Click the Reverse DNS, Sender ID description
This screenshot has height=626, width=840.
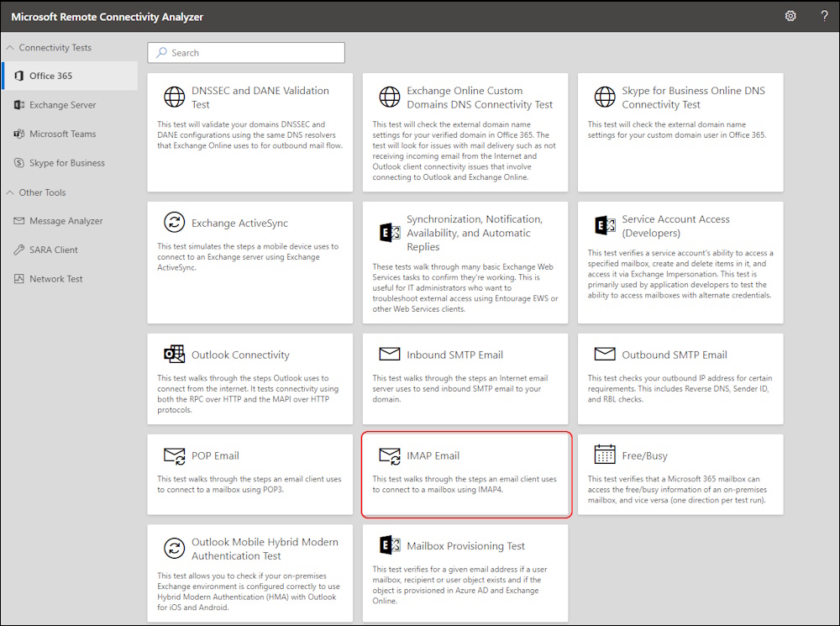click(x=680, y=388)
